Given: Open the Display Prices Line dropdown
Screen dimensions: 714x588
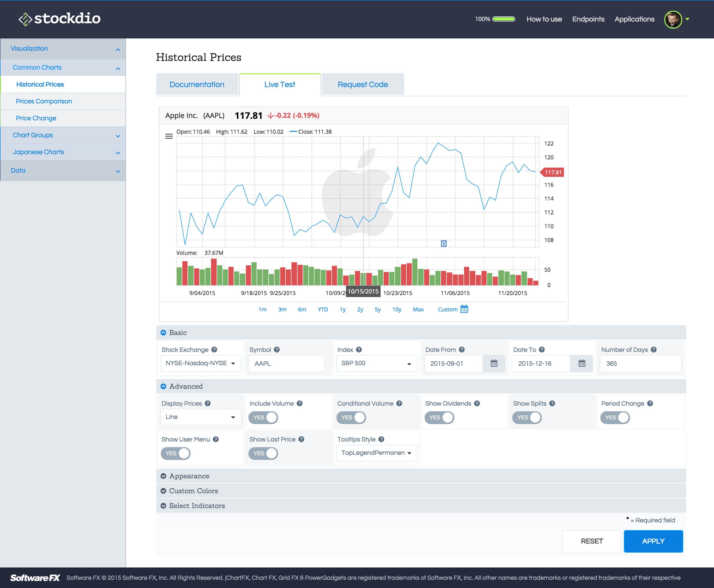Looking at the screenshot, I should point(201,417).
